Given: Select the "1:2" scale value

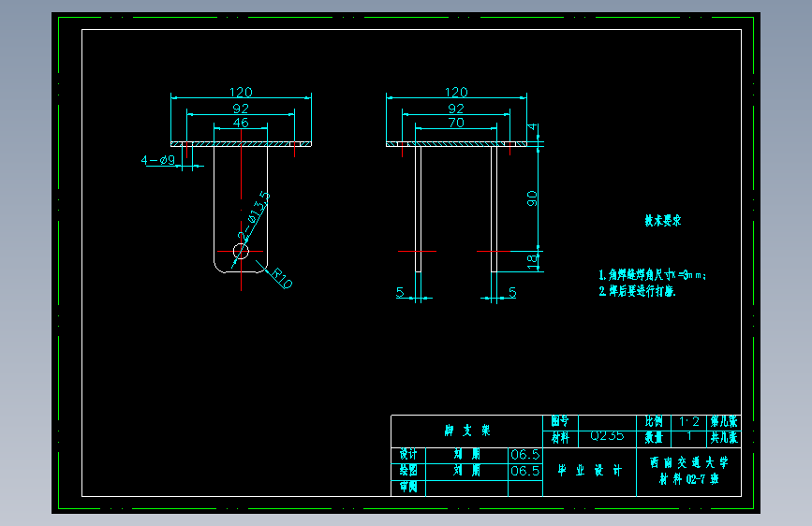Looking at the screenshot, I should tap(689, 422).
